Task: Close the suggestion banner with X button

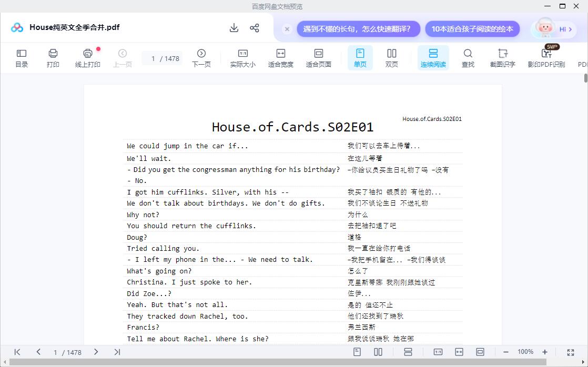Action: (x=287, y=29)
